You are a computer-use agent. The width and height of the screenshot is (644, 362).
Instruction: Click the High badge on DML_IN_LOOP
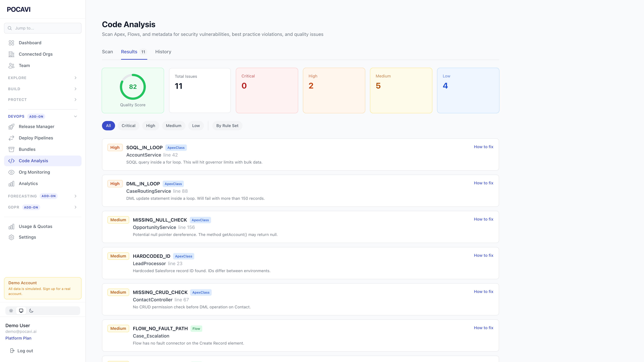(115, 184)
